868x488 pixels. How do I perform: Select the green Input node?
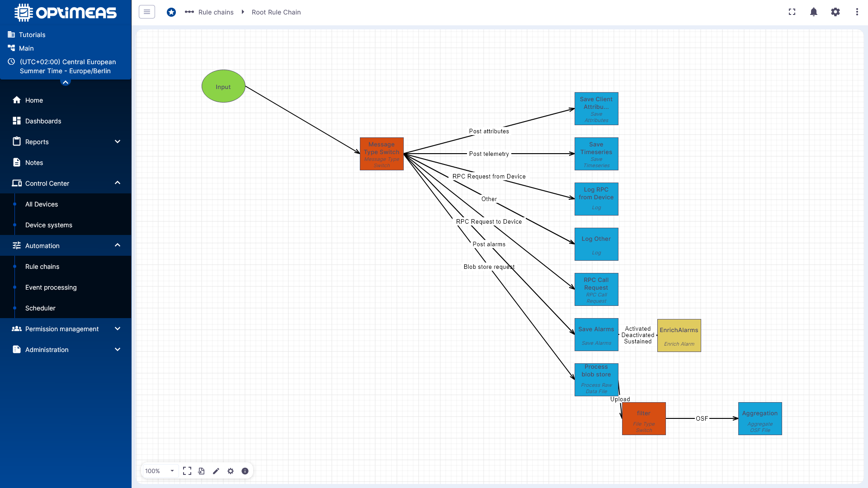[x=223, y=86]
